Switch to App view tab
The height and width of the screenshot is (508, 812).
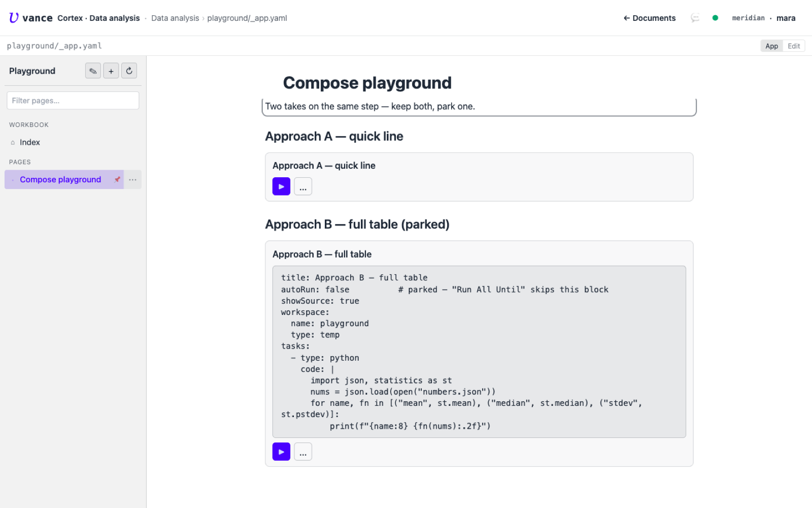coord(771,46)
